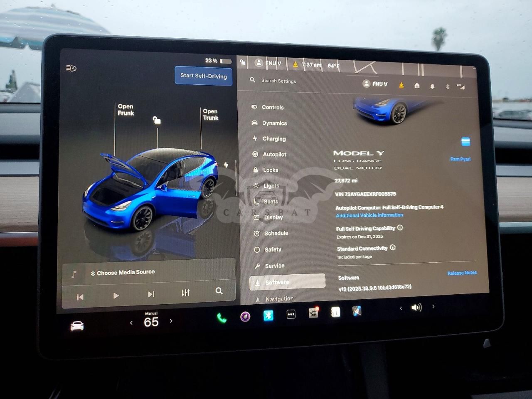Screen dimensions: 532x399
Task: Tap the magnifier icon beside Search Settings
Action: (252, 79)
